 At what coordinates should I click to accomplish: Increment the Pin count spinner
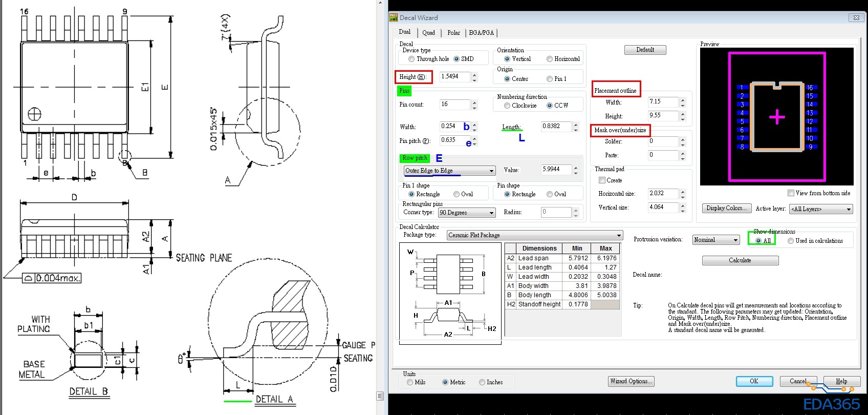[x=474, y=102]
